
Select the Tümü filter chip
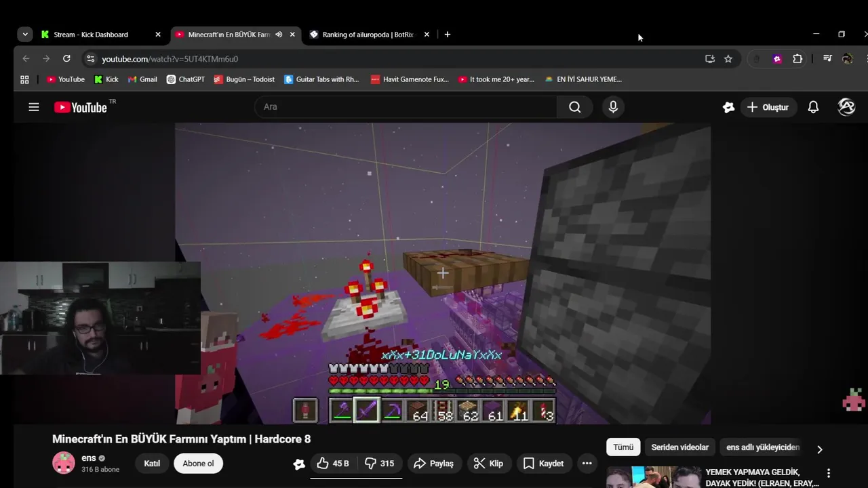[x=623, y=447]
